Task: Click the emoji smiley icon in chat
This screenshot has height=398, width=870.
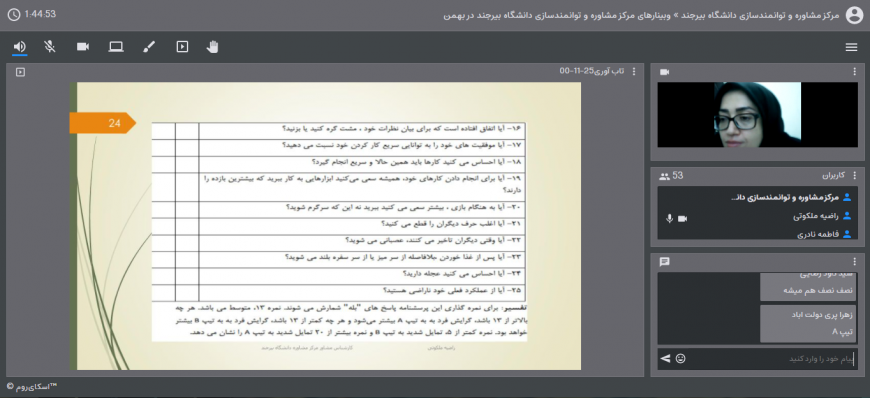Action: click(x=680, y=359)
